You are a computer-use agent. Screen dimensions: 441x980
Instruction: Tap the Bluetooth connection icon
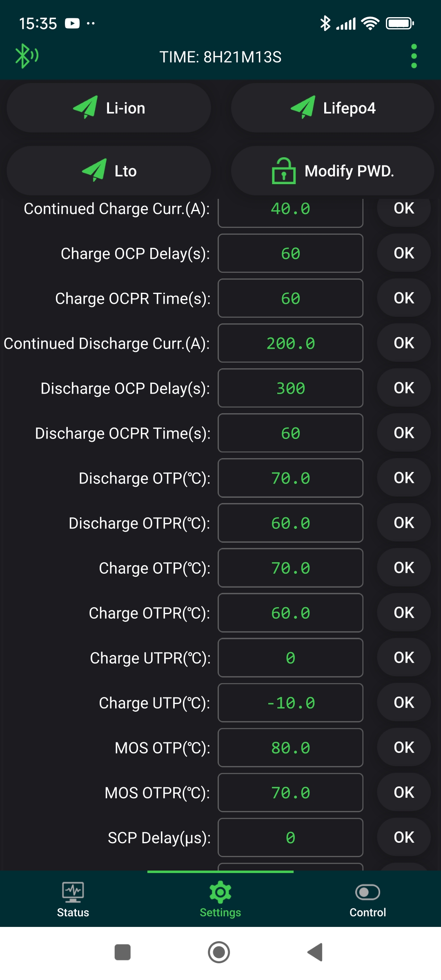[26, 56]
